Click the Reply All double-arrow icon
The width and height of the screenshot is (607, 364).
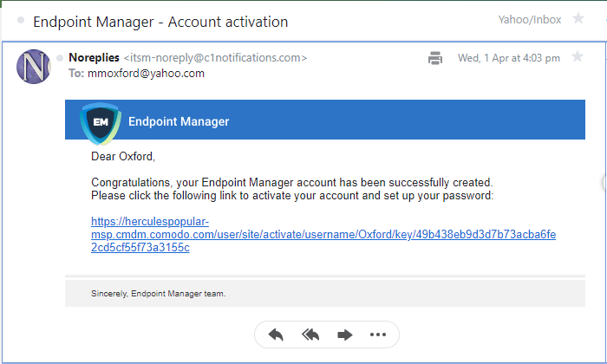point(310,335)
